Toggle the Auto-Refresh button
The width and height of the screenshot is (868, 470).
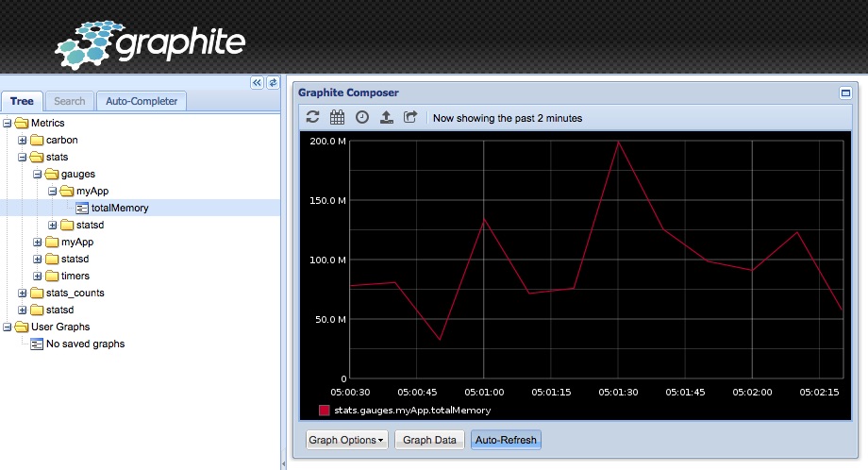coord(506,440)
